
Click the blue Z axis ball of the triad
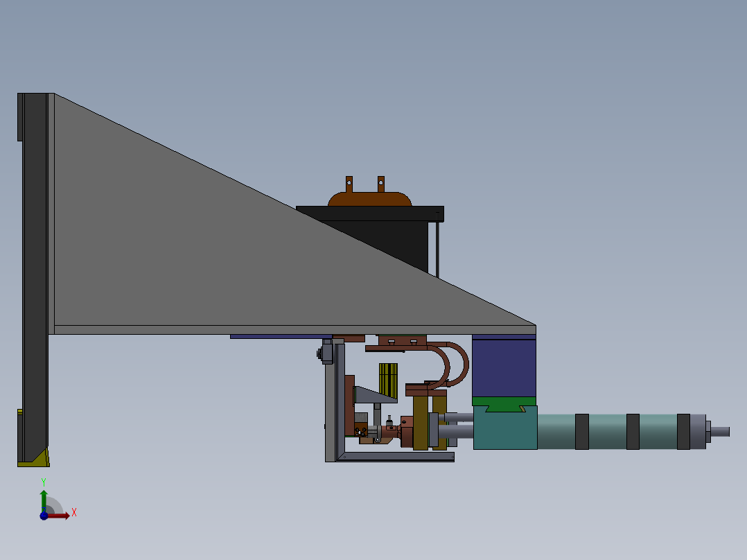point(44,516)
